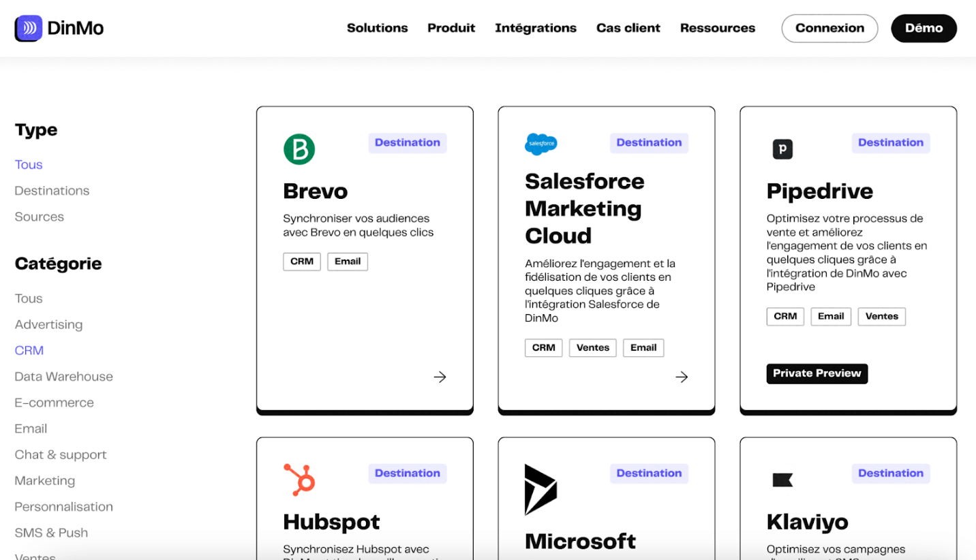Click the Email tag on Salesforce card
Viewport: 976px width, 560px height.
[x=643, y=347]
